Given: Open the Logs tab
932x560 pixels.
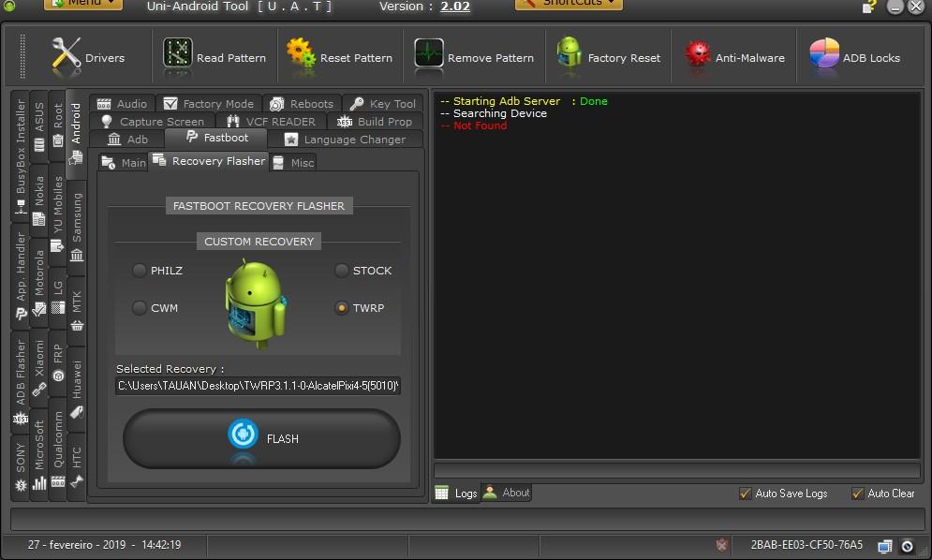Looking at the screenshot, I should click(x=456, y=494).
